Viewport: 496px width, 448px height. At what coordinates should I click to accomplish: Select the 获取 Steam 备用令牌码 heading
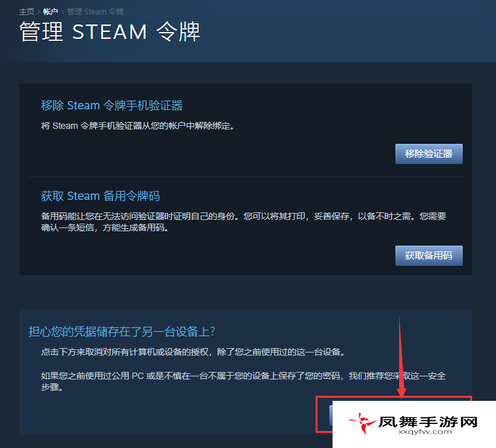101,195
